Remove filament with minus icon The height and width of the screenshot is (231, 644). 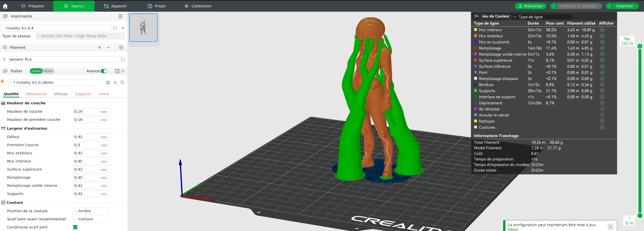pos(108,47)
